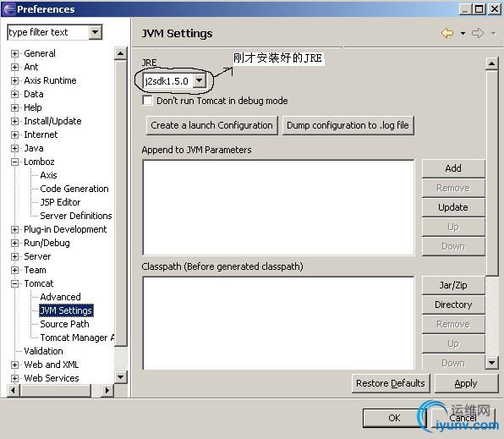Click the Jar/Zip classpath button
The width and height of the screenshot is (504, 439).
tap(453, 285)
